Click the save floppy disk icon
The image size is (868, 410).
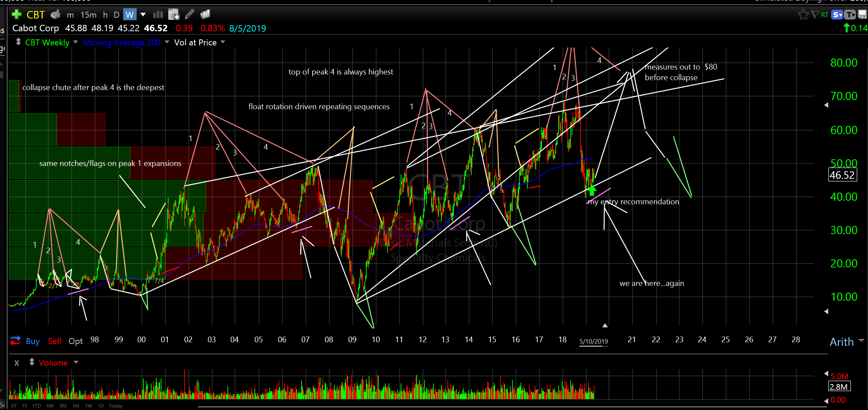tap(862, 15)
